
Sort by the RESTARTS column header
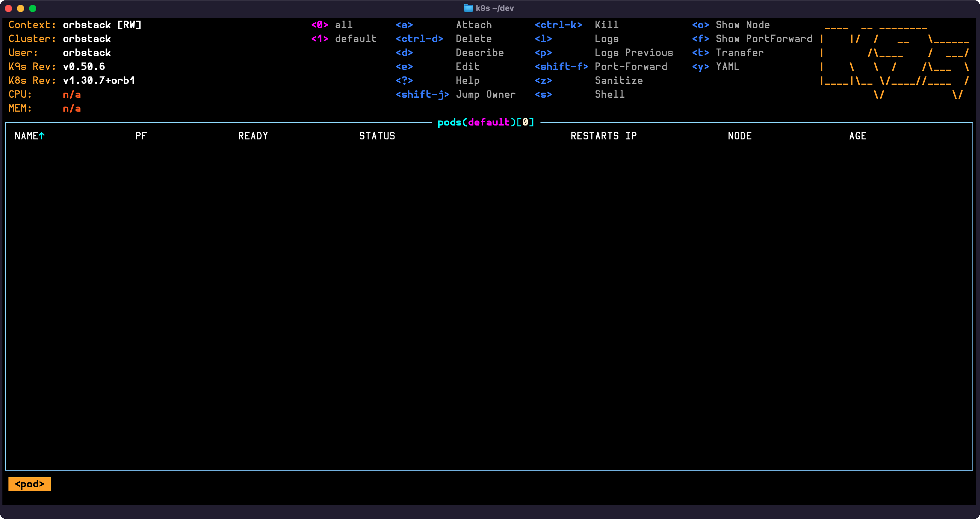(x=595, y=136)
